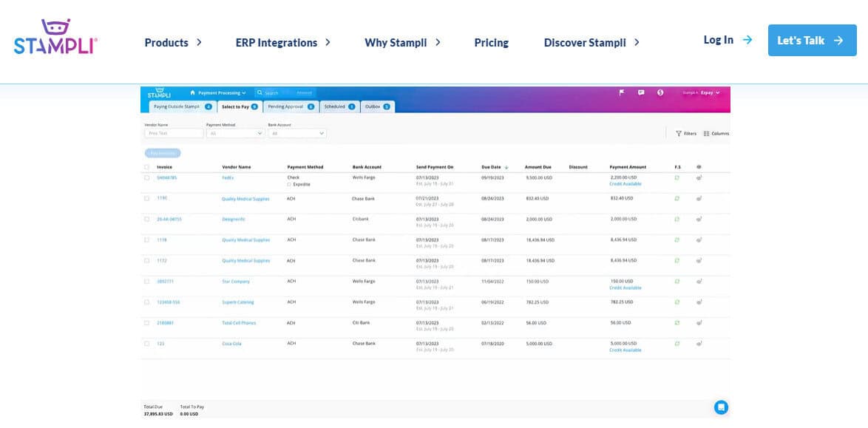
Task: Click the link icon in Coca Cola row
Action: pos(699,343)
